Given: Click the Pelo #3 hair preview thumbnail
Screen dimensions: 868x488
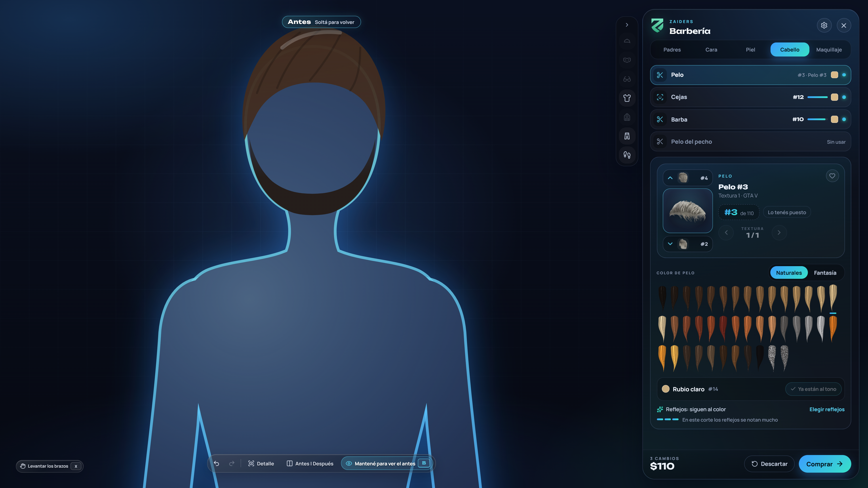Looking at the screenshot, I should click(688, 211).
